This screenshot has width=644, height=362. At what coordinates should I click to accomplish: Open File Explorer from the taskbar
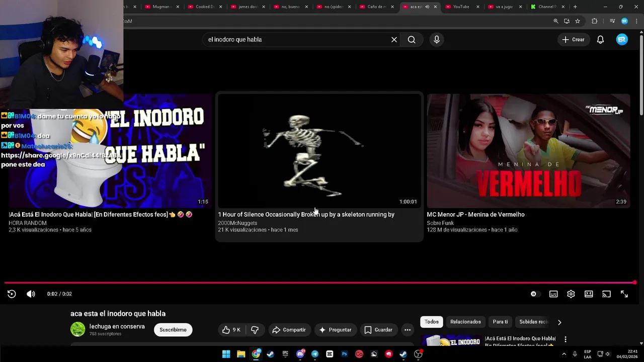[x=241, y=354]
